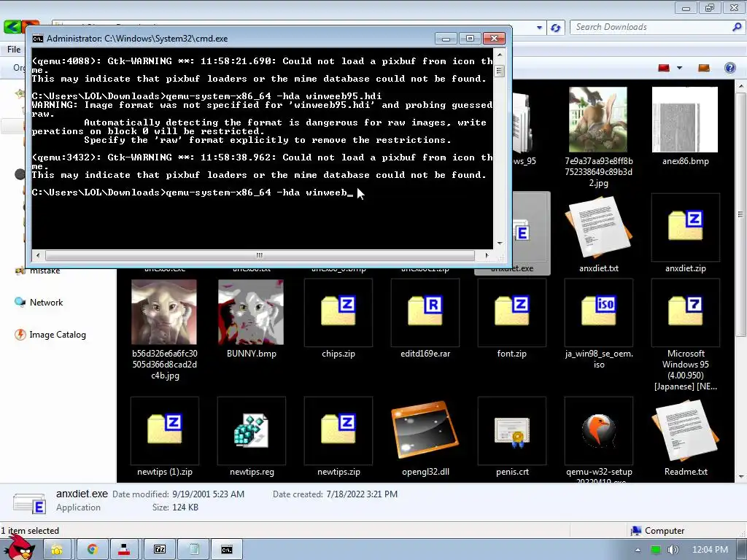Switch to cmd from the taskbar

coord(227,550)
